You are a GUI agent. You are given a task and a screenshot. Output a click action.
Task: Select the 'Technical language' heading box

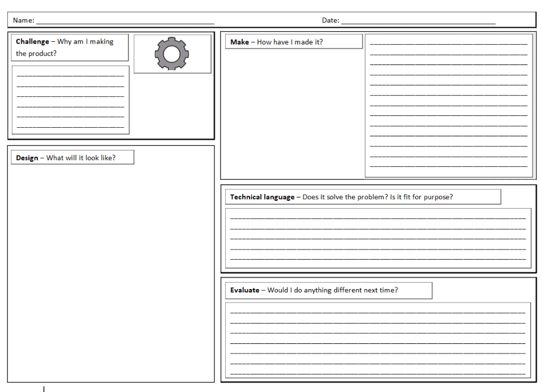[x=360, y=197]
